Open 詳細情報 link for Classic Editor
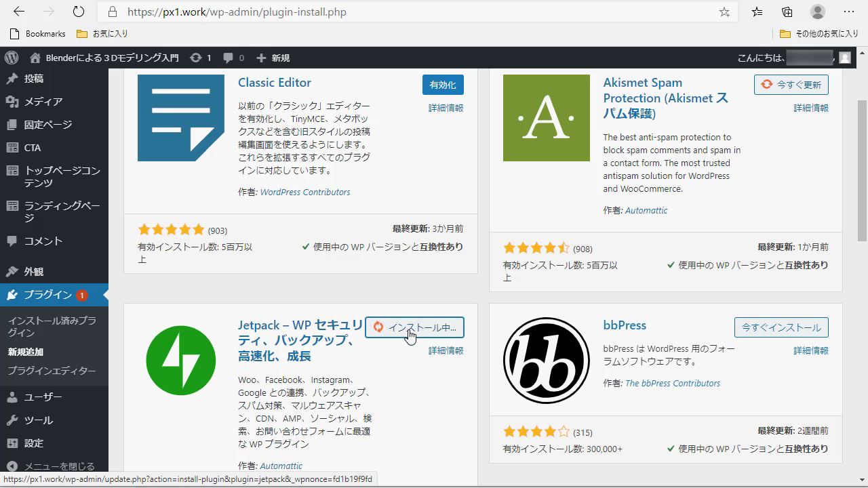 446,108
